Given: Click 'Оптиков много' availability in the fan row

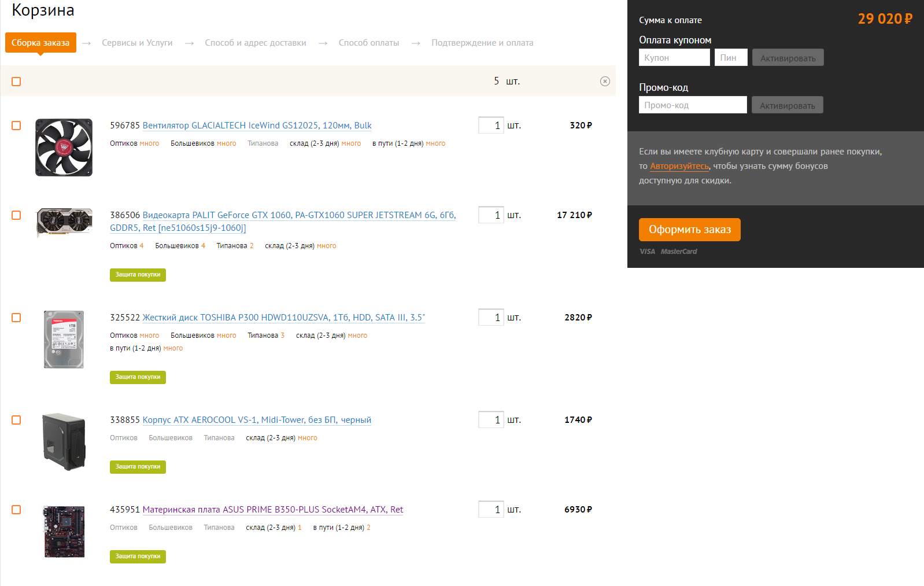Looking at the screenshot, I should pos(135,143).
